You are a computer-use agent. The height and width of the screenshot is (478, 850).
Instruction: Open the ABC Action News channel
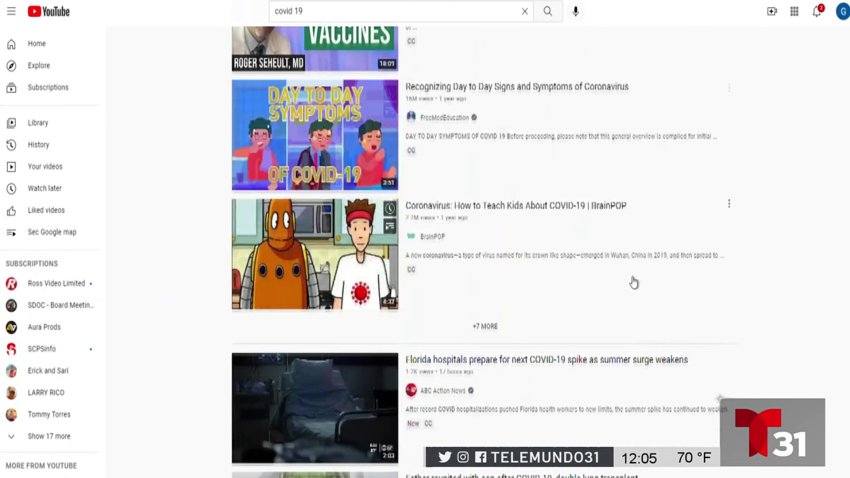pos(442,390)
